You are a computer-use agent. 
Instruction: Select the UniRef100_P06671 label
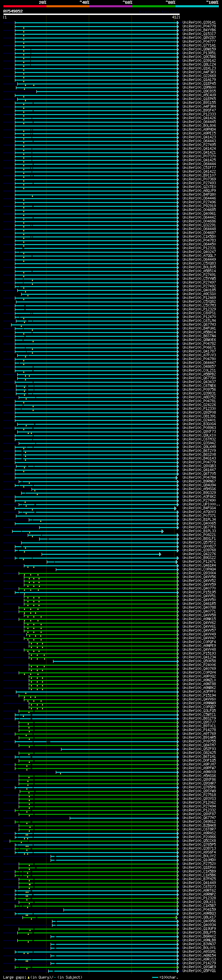pos(199,347)
